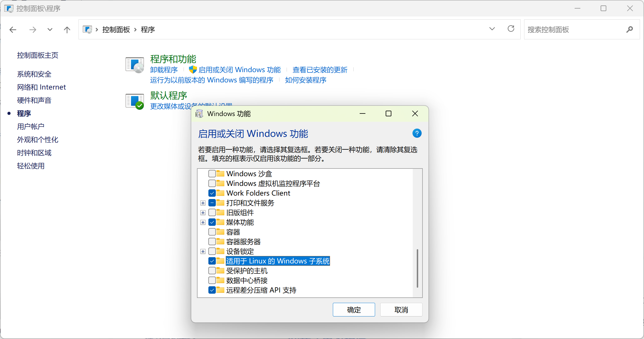Viewport: 644px width, 339px height.
Task: Open 控制面板 from the breadcrumb
Action: 116,29
